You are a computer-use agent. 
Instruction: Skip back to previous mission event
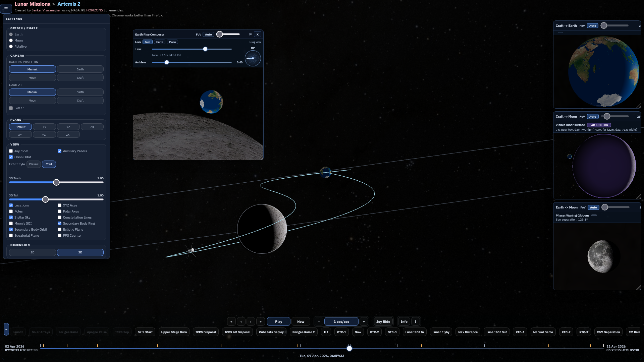[x=231, y=321]
